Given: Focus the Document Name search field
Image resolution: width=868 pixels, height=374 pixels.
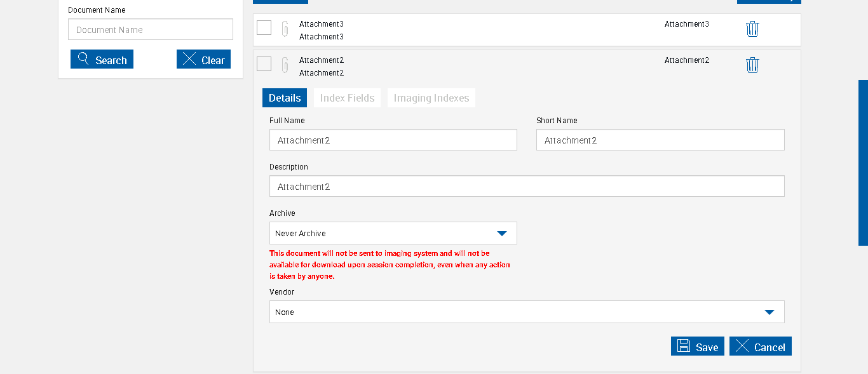Looking at the screenshot, I should pos(151,30).
